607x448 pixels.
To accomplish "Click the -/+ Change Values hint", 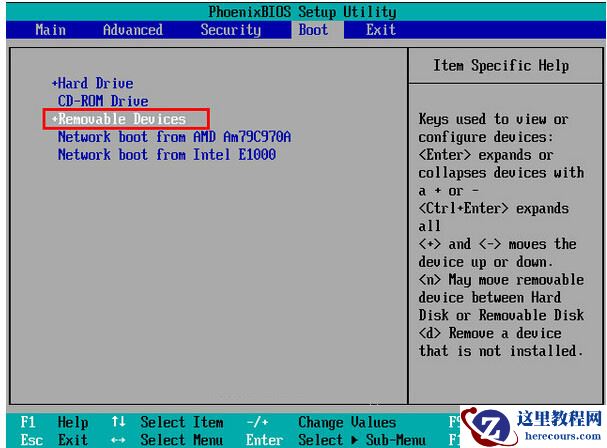I will pyautogui.click(x=321, y=422).
